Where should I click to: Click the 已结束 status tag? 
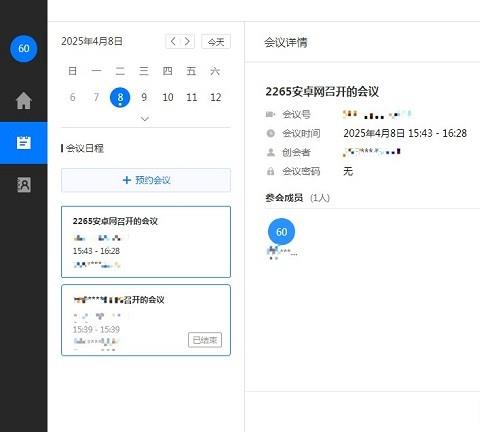click(x=205, y=340)
